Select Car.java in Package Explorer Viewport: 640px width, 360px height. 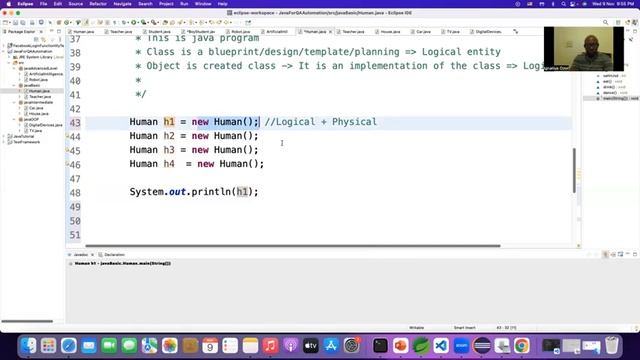point(36,108)
